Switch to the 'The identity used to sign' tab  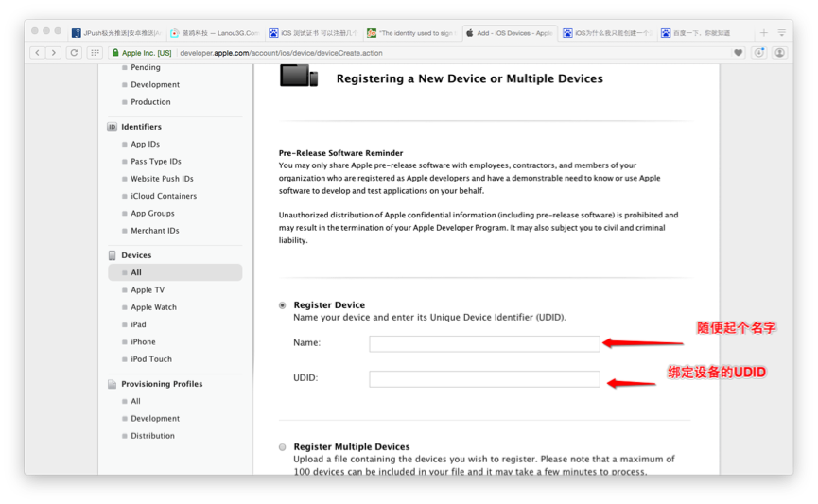(x=411, y=33)
